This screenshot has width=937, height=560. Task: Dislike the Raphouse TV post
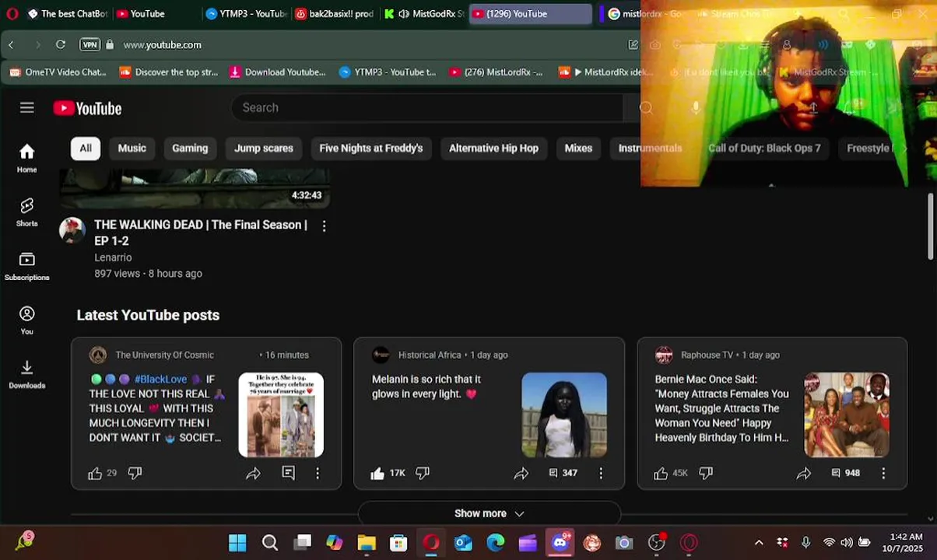click(x=706, y=473)
